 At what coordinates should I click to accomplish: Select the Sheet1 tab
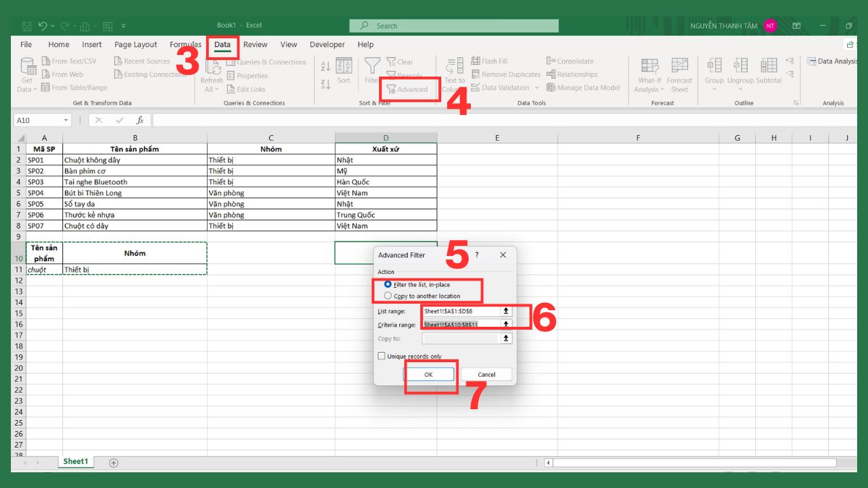coord(75,461)
